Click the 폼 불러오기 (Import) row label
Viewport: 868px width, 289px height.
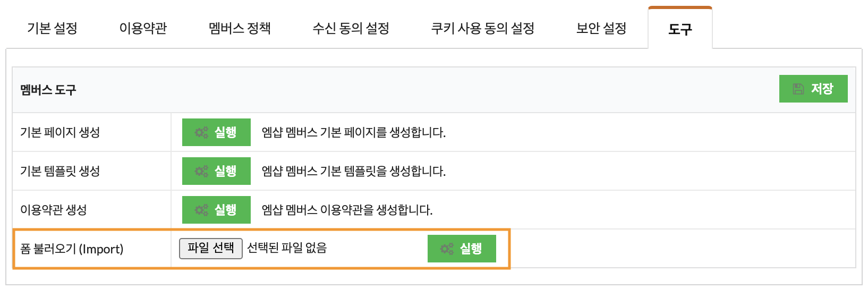tap(72, 249)
